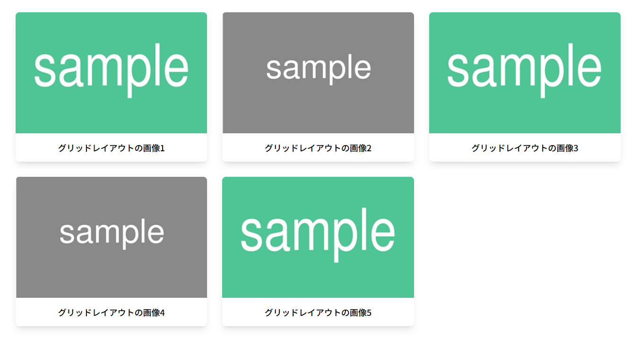
Task: Click the number 1 in the first caption
Action: pyautogui.click(x=163, y=148)
